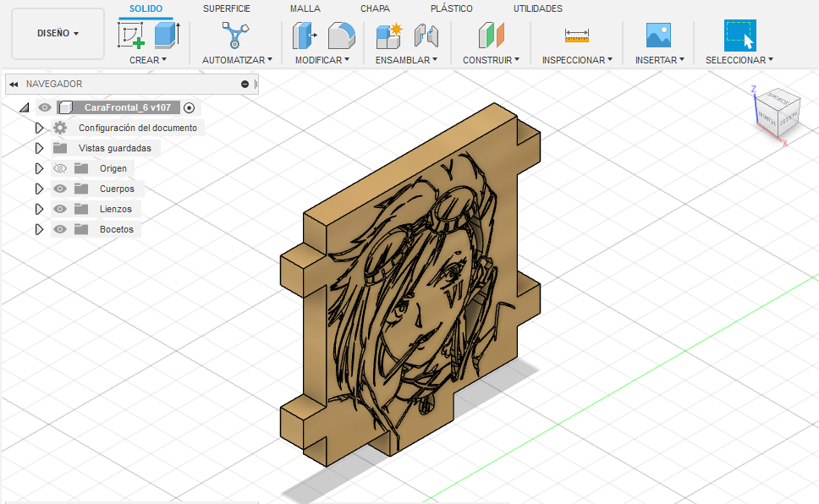Open the CONSTRUIR dropdown menu
The width and height of the screenshot is (819, 504).
pyautogui.click(x=491, y=60)
